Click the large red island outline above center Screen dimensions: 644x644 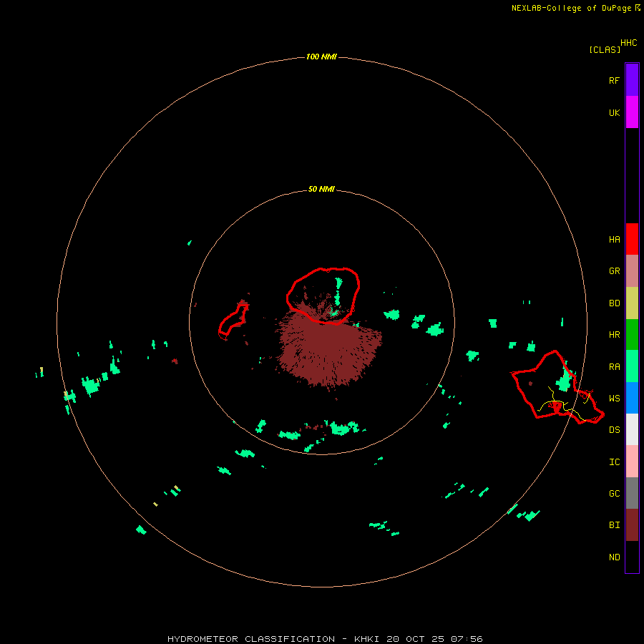tap(323, 296)
